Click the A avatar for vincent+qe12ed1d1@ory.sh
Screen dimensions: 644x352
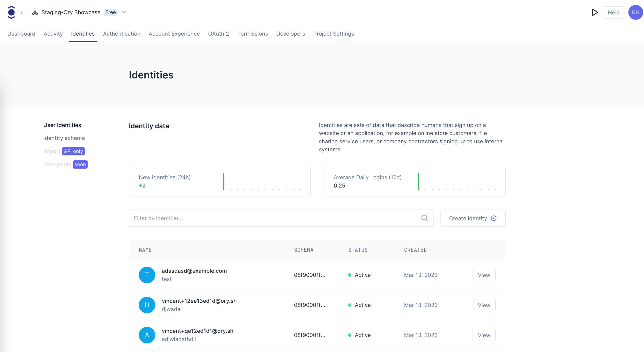tap(147, 335)
